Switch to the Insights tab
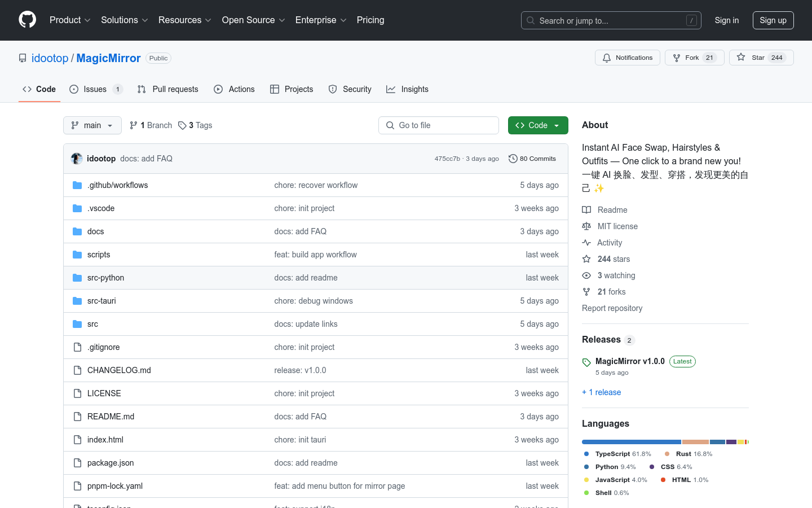The image size is (812, 508). click(x=408, y=89)
